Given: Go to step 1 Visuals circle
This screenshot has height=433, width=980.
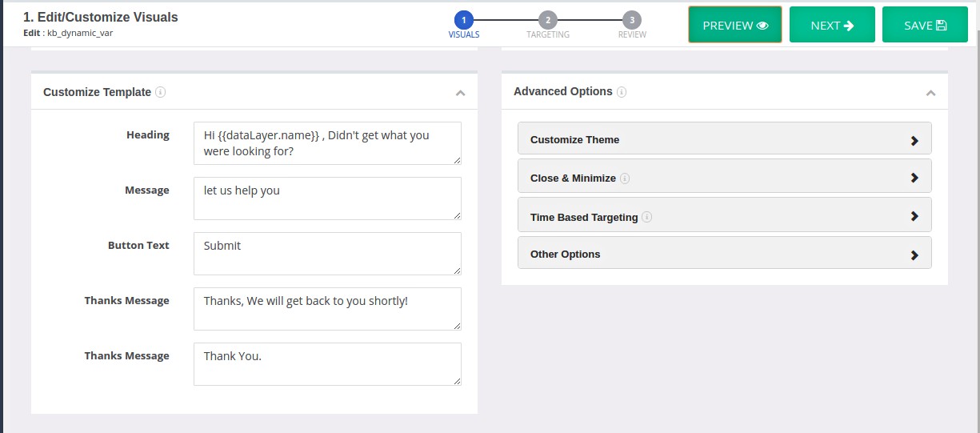Looking at the screenshot, I should [463, 20].
